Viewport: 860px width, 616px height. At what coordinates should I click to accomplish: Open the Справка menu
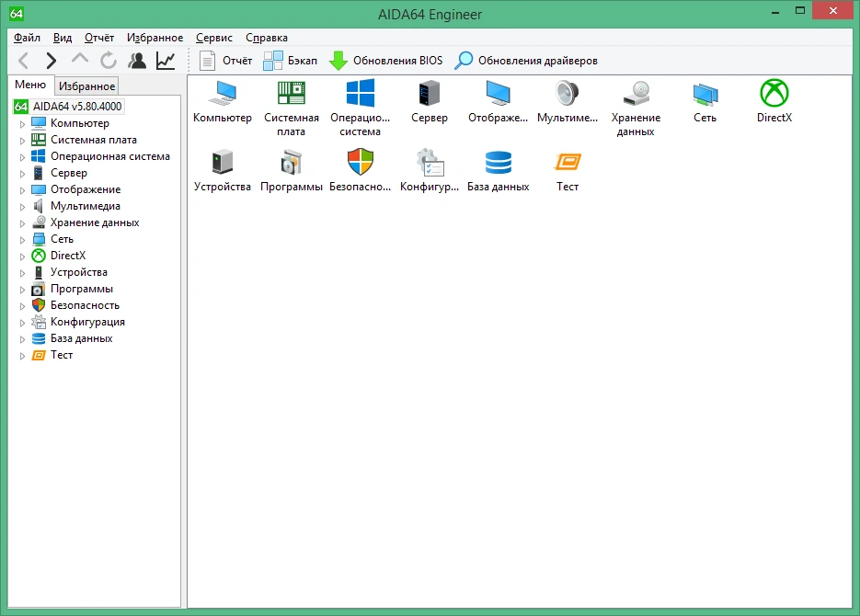(x=267, y=38)
